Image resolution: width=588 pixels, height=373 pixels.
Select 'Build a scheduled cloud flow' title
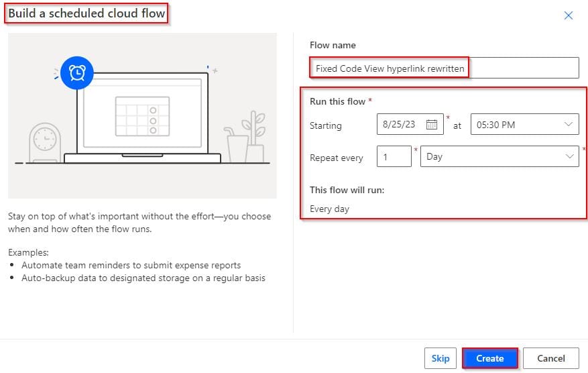86,13
